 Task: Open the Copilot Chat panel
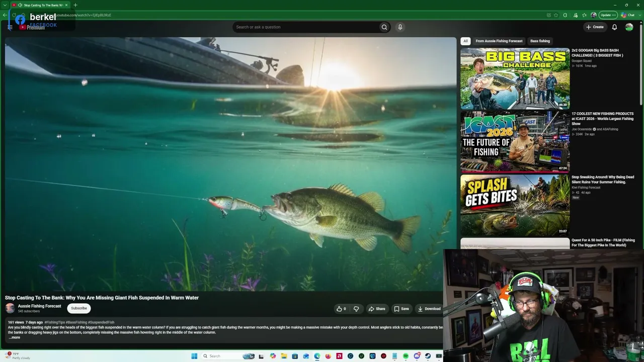coord(628,15)
